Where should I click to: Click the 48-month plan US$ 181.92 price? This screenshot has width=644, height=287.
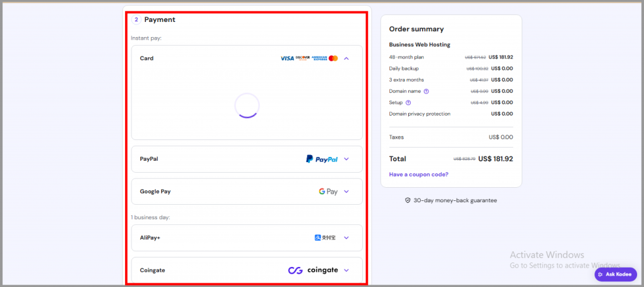pos(501,57)
